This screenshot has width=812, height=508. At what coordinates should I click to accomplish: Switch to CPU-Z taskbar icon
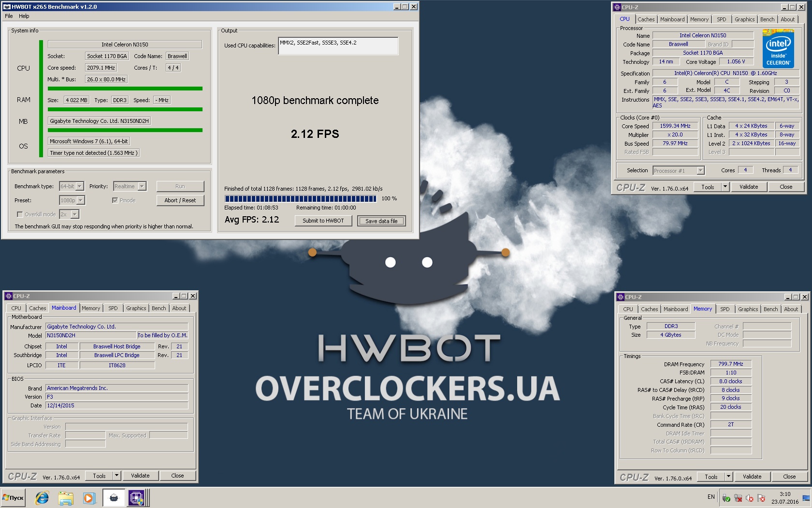coord(136,497)
